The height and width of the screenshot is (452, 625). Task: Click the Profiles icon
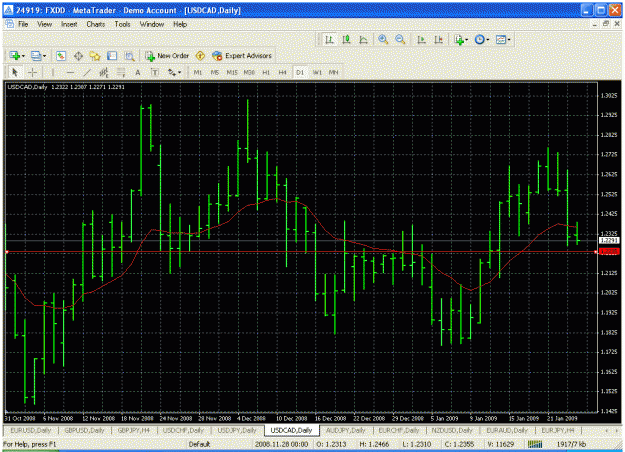[x=36, y=56]
